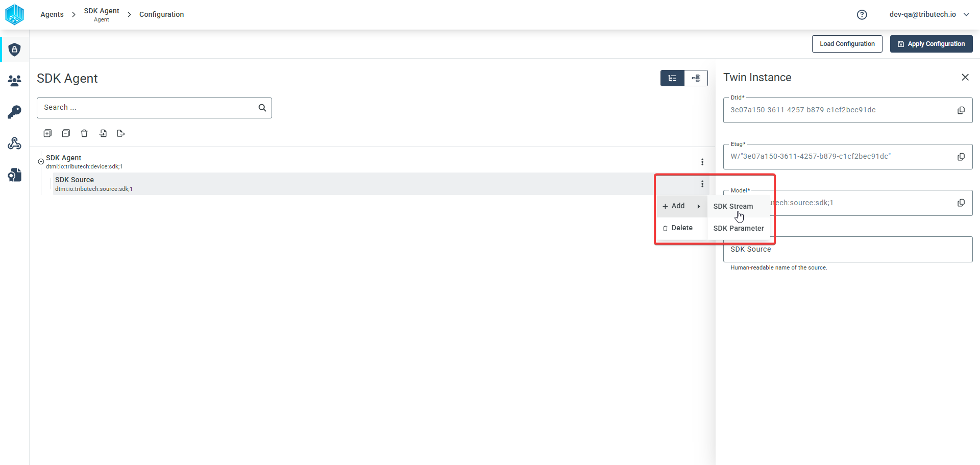Copy the DtId value

(961, 110)
